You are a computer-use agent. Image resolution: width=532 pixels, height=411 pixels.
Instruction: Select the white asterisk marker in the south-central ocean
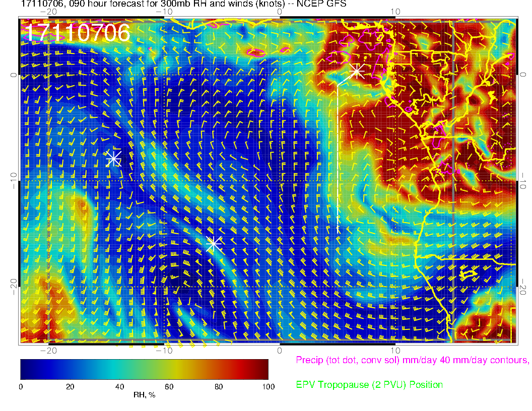click(214, 244)
